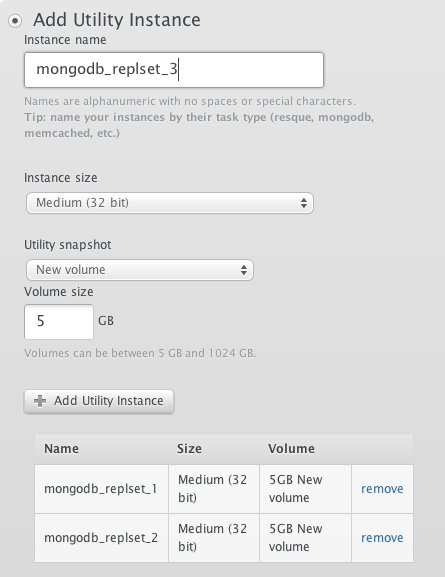This screenshot has width=445, height=577.
Task: Click the plus icon on Add Utility Instance
Action: click(x=40, y=401)
